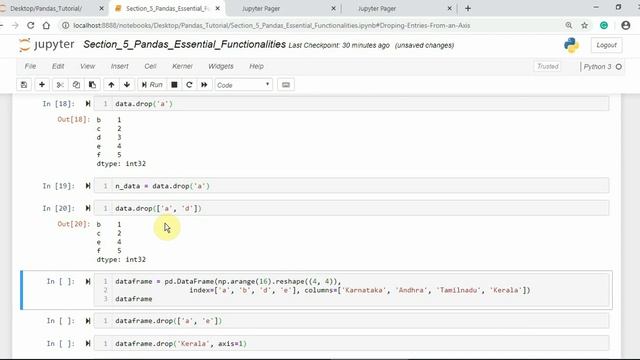The image size is (640, 360).
Task: Run the dataframe definition cell with its run icon
Action: [x=88, y=281]
